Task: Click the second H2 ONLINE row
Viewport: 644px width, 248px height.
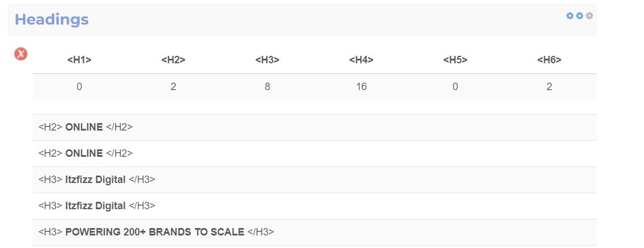Action: click(315, 153)
